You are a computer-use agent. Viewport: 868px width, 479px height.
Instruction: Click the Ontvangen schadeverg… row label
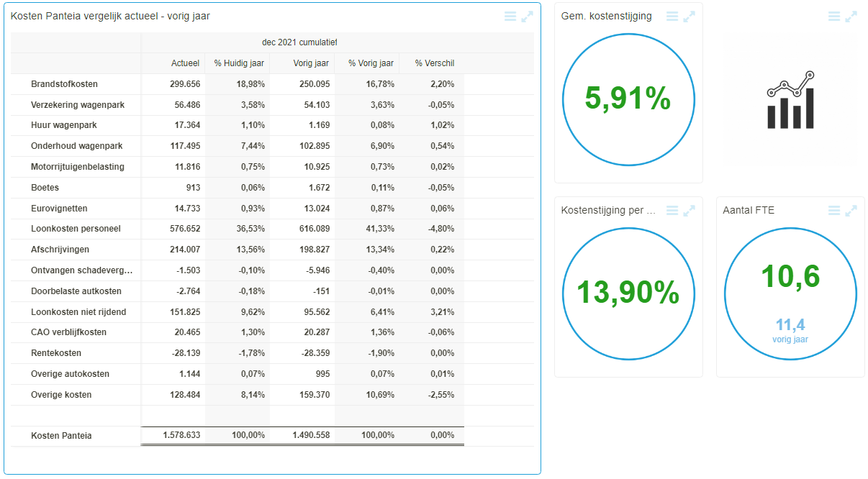pos(82,270)
